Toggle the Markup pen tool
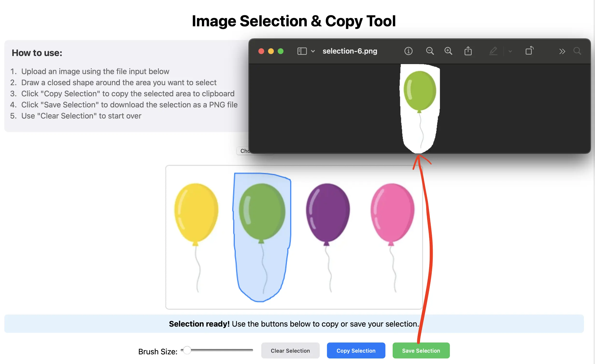Image resolution: width=595 pixels, height=364 pixels. click(x=493, y=51)
